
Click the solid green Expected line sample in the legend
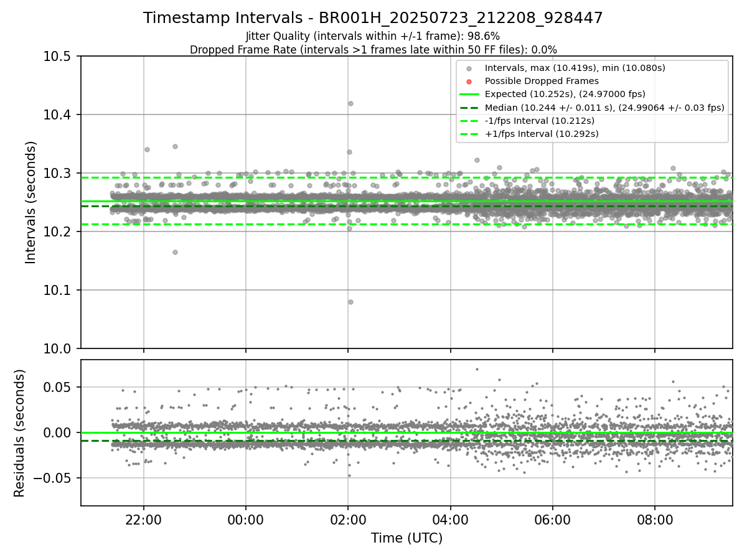(469, 95)
